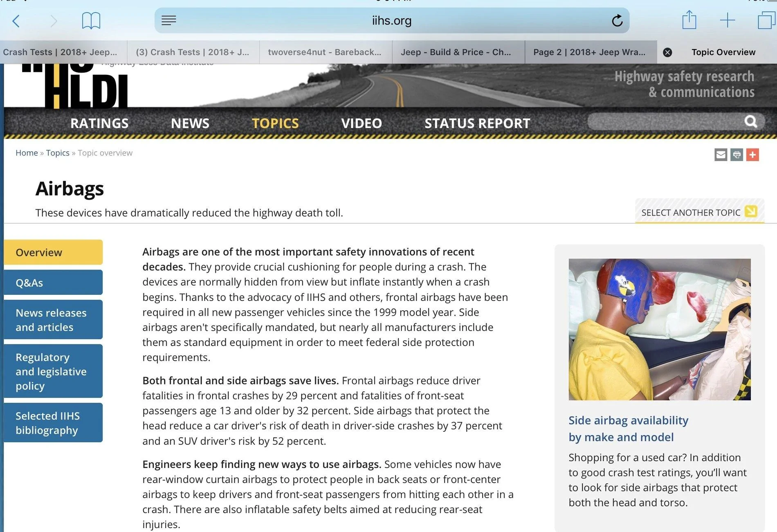Follow the Home breadcrumb link
Image resolution: width=777 pixels, height=532 pixels.
click(x=27, y=153)
